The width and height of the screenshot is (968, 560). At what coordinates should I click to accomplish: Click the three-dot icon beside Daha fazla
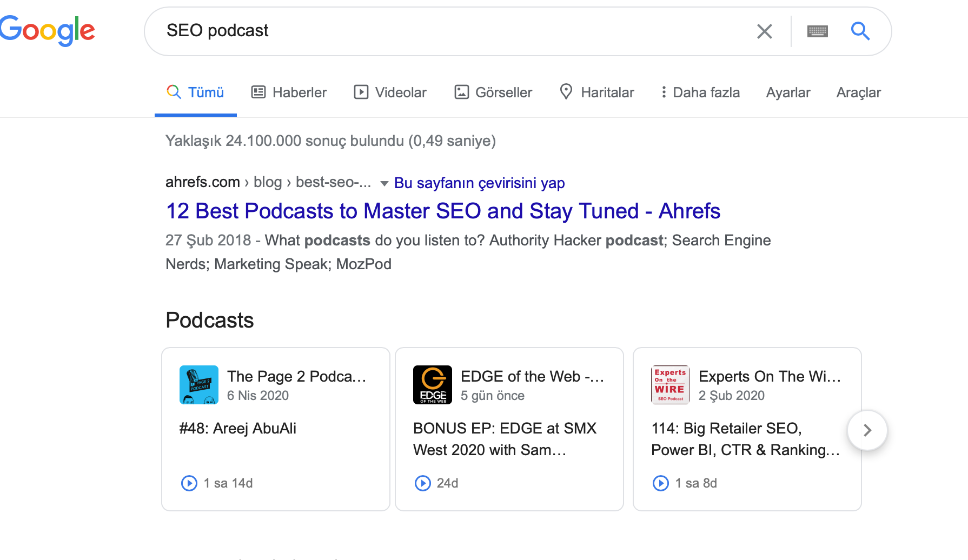(664, 92)
